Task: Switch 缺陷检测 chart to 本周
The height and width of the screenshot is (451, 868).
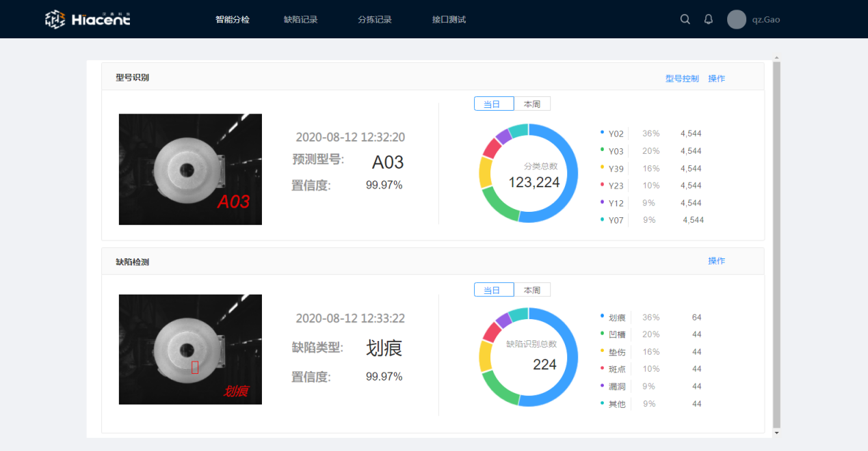Action: (531, 290)
